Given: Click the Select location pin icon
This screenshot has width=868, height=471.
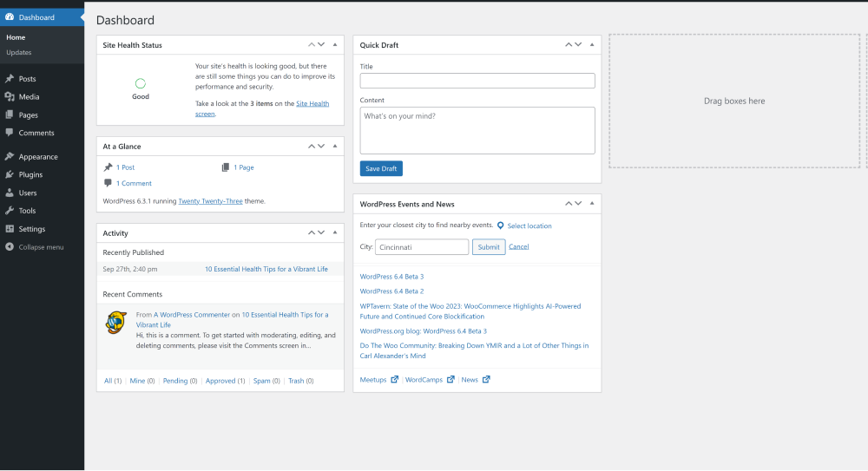Looking at the screenshot, I should pos(501,226).
